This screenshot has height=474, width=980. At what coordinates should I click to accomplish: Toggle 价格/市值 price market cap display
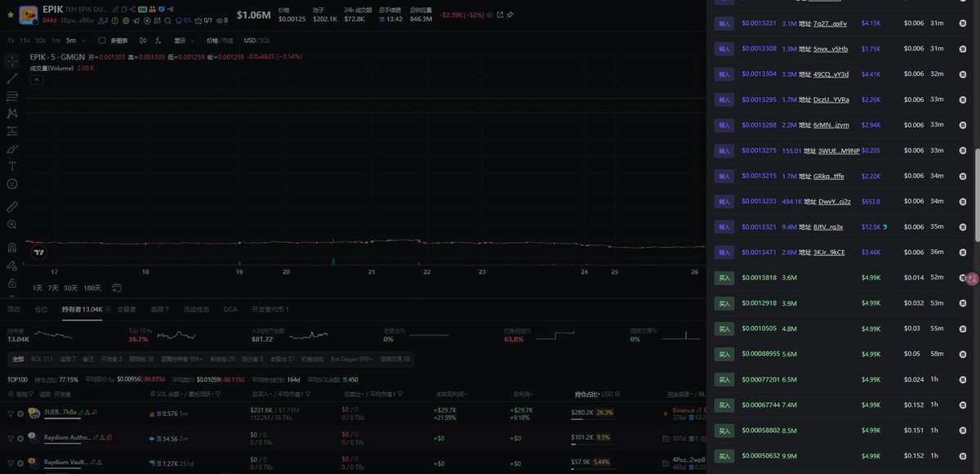click(x=220, y=40)
